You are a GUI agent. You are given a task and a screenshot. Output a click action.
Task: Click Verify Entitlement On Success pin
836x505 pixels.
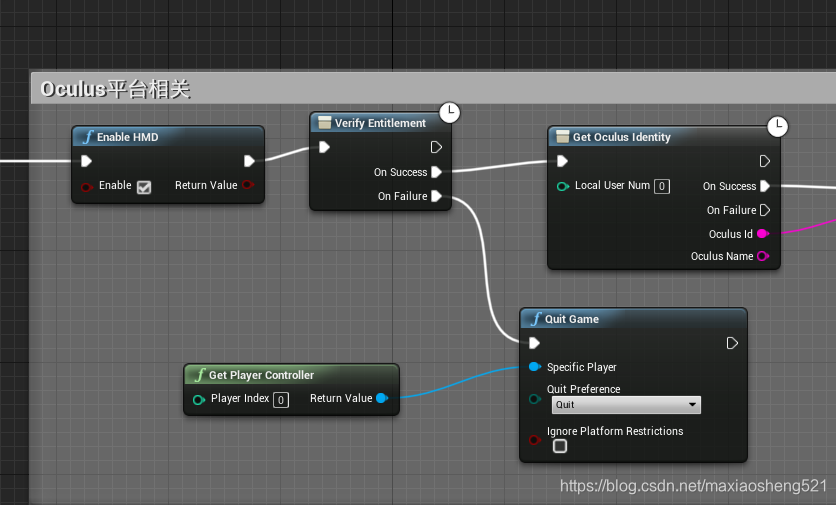click(437, 172)
